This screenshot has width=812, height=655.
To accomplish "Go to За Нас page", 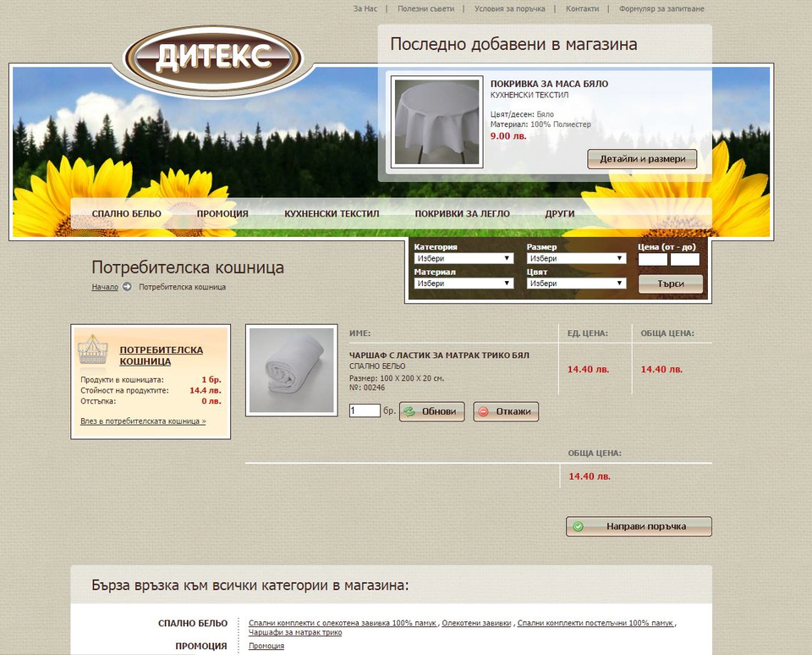I will point(365,8).
